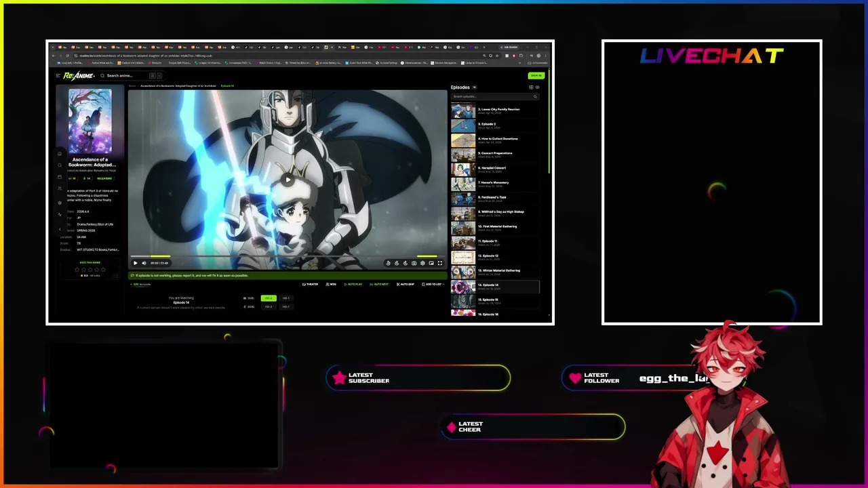868x488 pixels.
Task: Open the Re:Anime hamburger menu
Action: pos(58,76)
